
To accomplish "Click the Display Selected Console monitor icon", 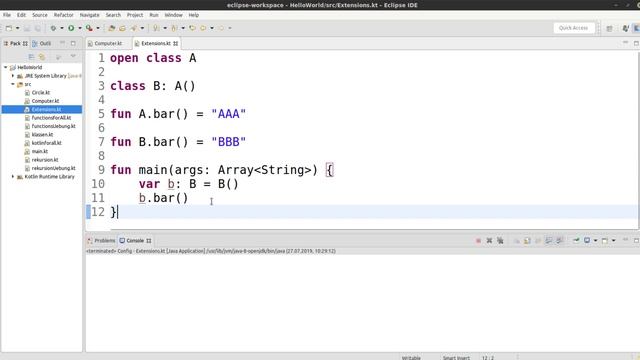I will 587,241.
